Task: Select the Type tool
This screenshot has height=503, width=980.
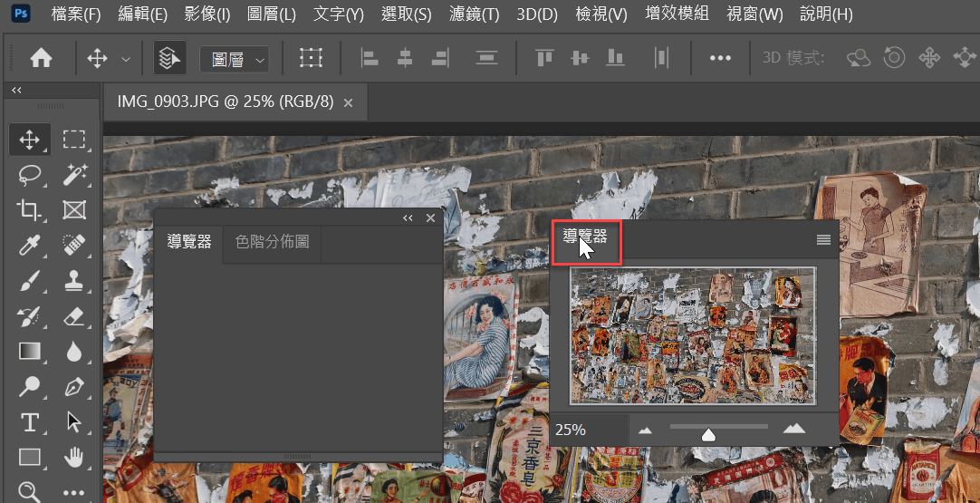Action: 29,422
